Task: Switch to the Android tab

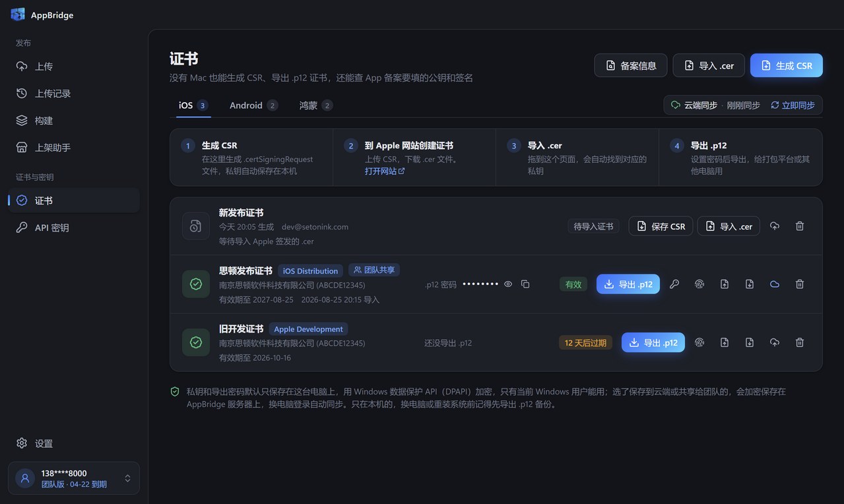Action: pos(254,106)
